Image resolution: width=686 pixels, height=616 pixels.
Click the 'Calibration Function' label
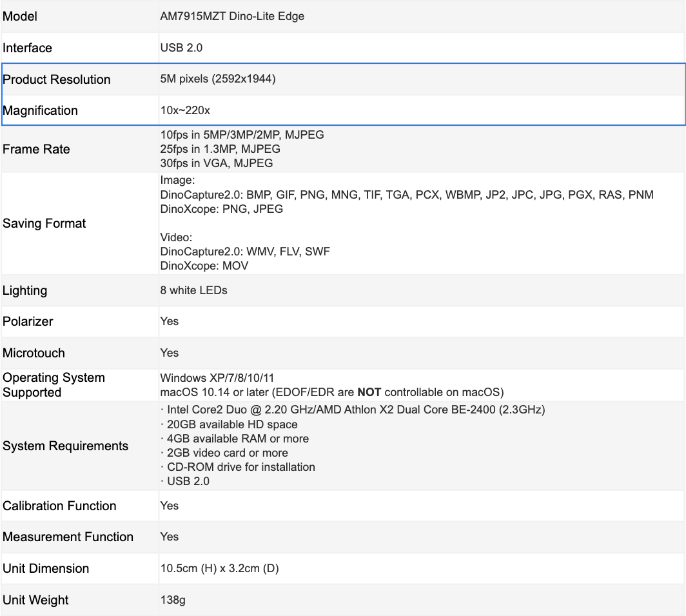pos(59,506)
